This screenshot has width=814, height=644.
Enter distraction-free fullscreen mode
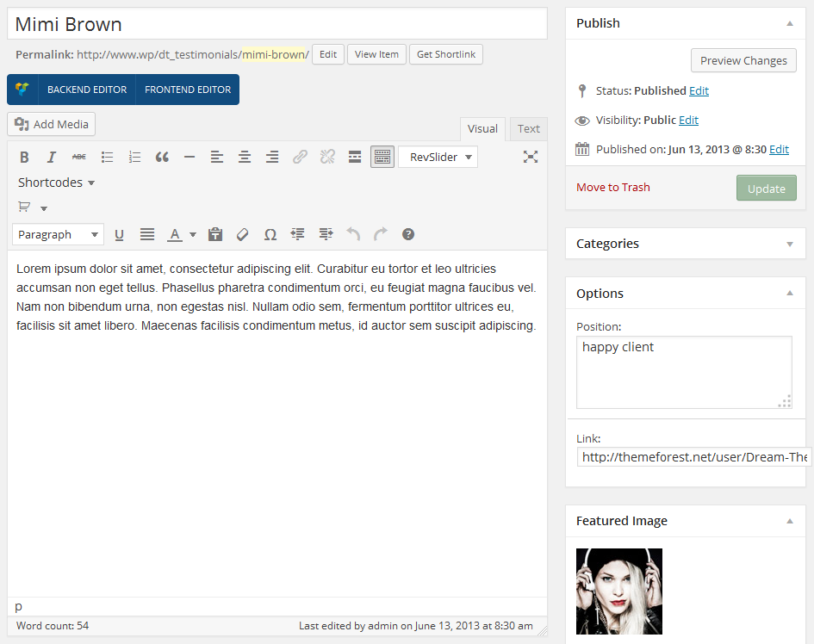click(x=531, y=157)
